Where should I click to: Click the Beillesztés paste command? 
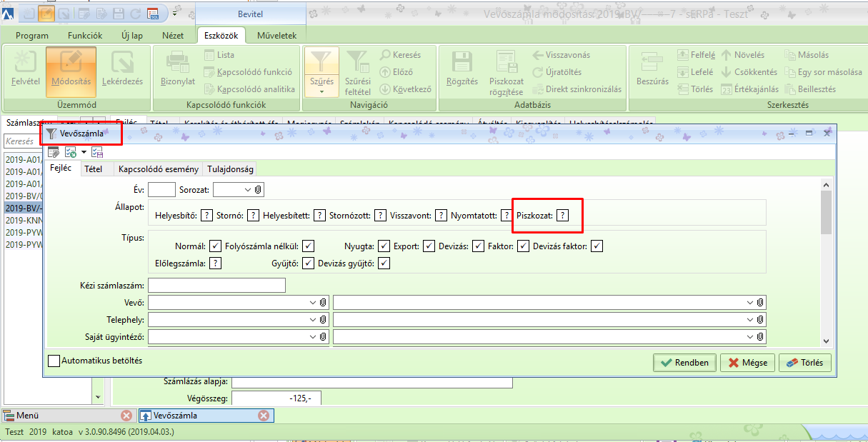pos(810,89)
